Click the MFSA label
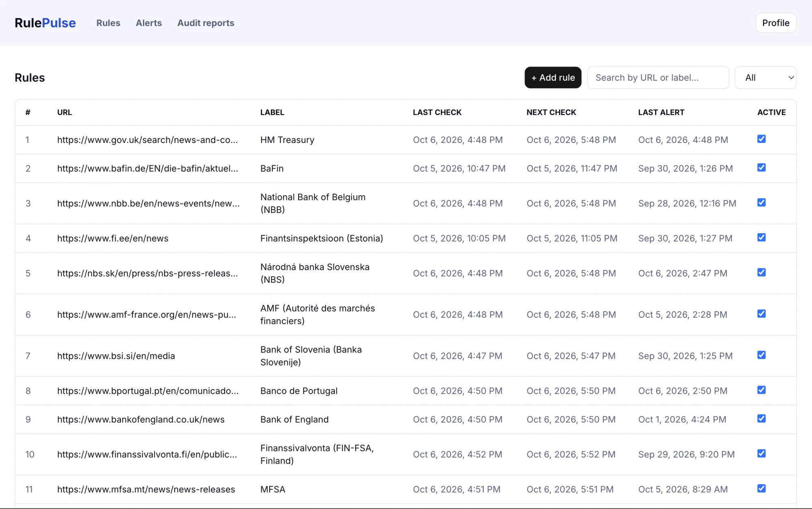Screen dimensions: 812x509 pos(273,489)
